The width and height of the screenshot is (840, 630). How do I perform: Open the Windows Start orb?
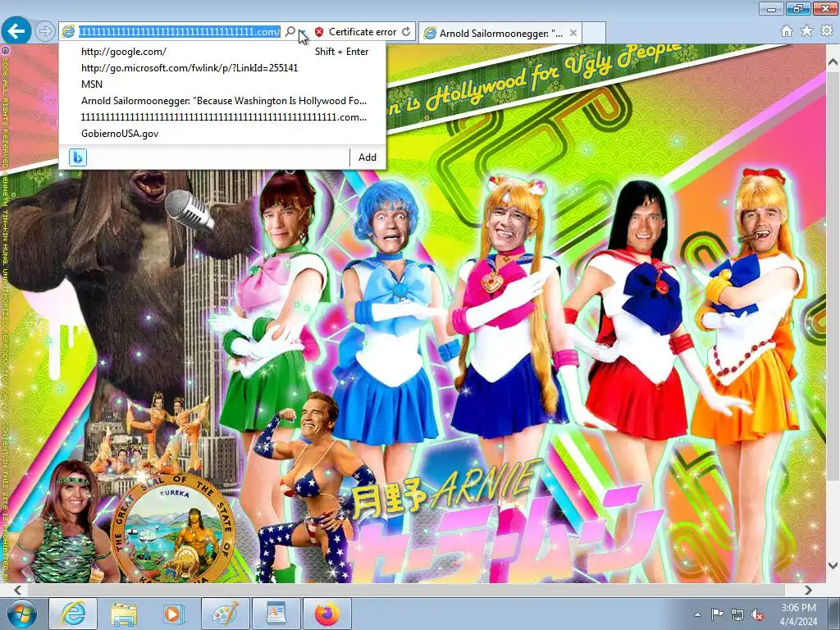(21, 614)
